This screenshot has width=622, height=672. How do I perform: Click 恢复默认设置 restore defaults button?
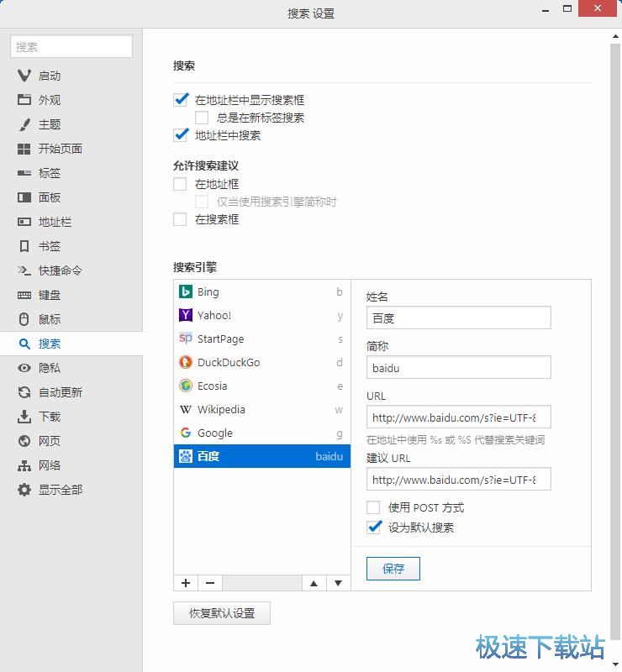tap(222, 613)
